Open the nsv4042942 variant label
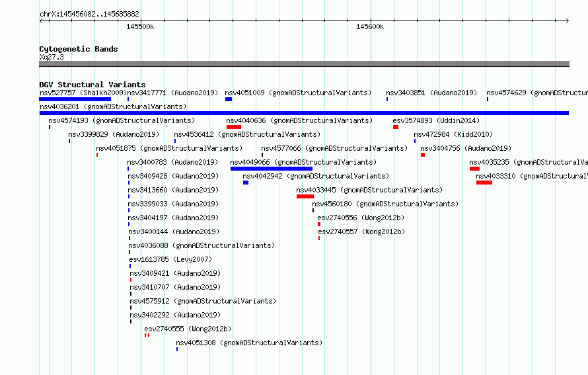Image resolution: width=588 pixels, height=375 pixels. (316, 176)
